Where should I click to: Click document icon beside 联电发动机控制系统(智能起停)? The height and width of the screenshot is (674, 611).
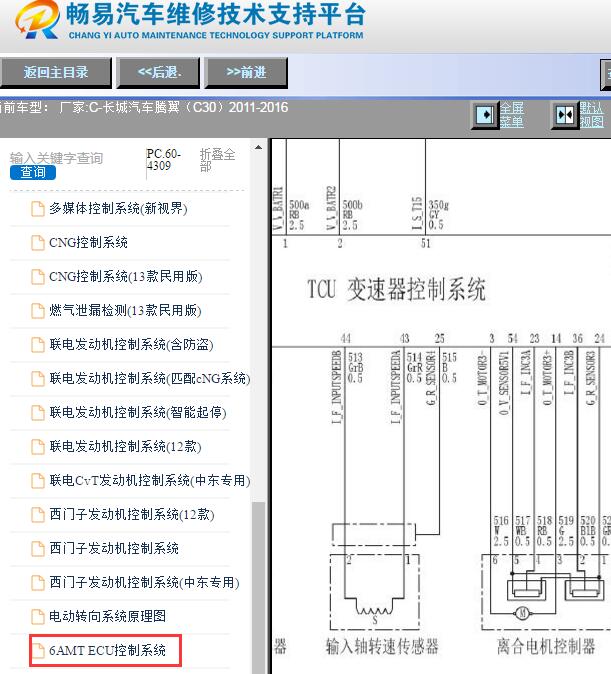pyautogui.click(x=38, y=413)
